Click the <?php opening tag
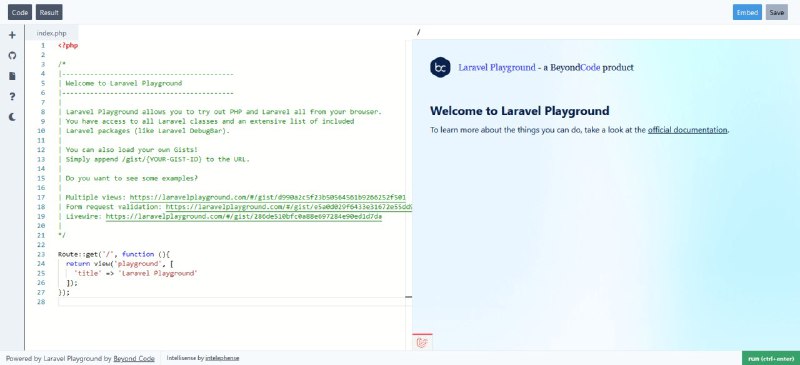 click(x=68, y=45)
